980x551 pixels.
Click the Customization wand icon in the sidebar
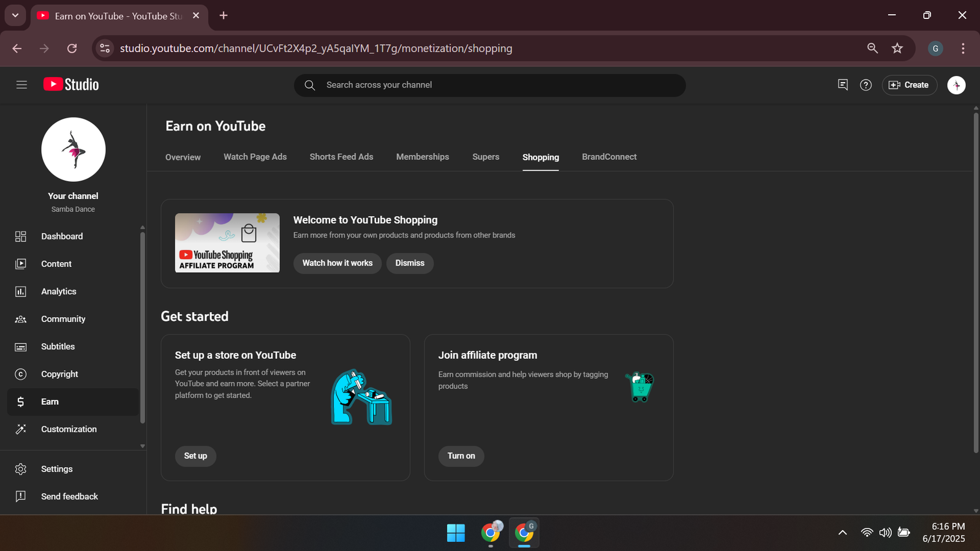[x=21, y=429]
